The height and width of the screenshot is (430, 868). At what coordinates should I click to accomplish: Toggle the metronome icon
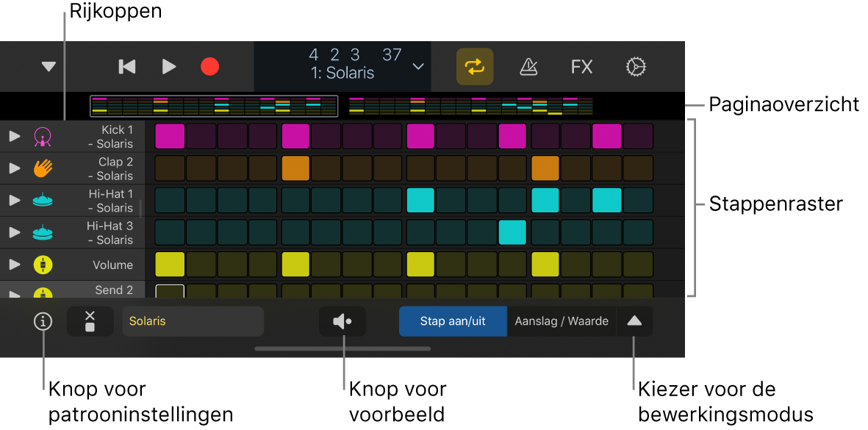coord(528,67)
